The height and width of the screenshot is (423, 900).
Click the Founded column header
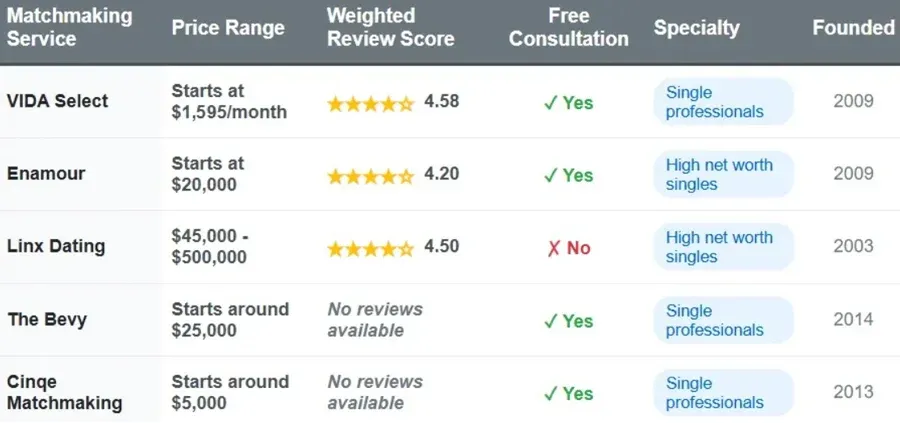click(x=853, y=28)
